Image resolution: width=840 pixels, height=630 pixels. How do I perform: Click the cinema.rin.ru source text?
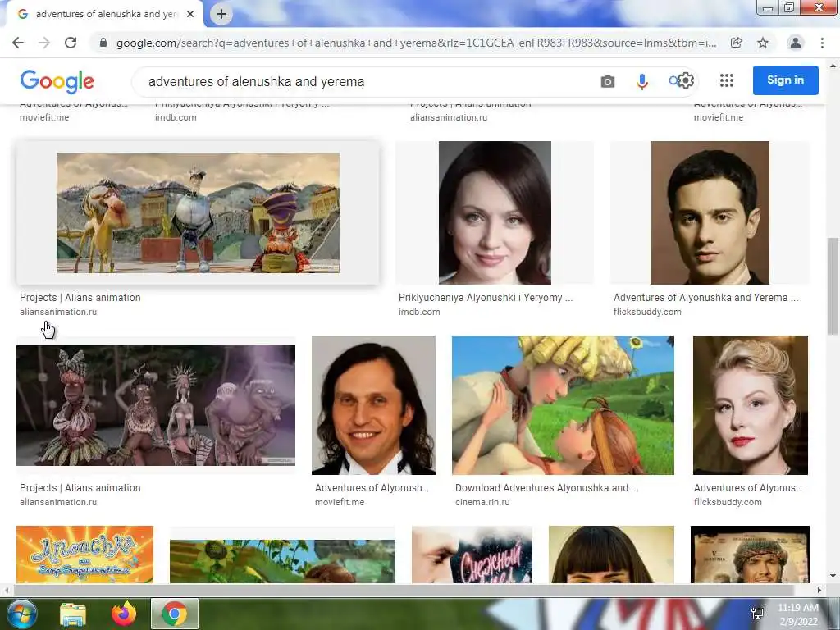(482, 503)
